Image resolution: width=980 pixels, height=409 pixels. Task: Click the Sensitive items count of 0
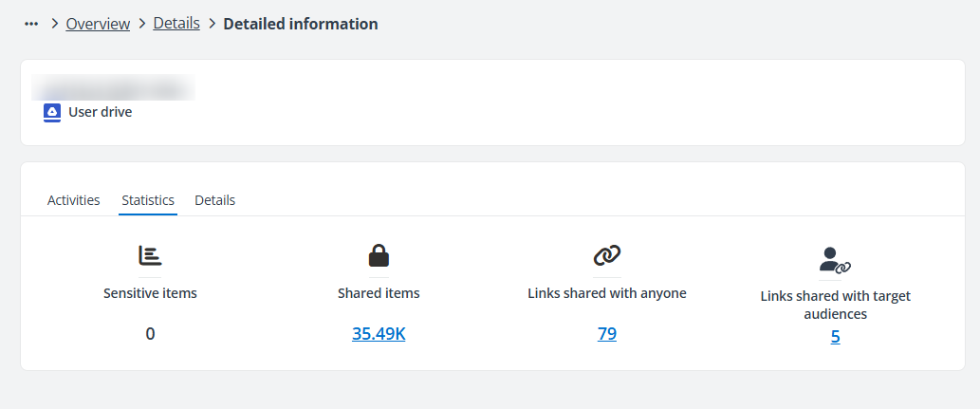click(150, 333)
